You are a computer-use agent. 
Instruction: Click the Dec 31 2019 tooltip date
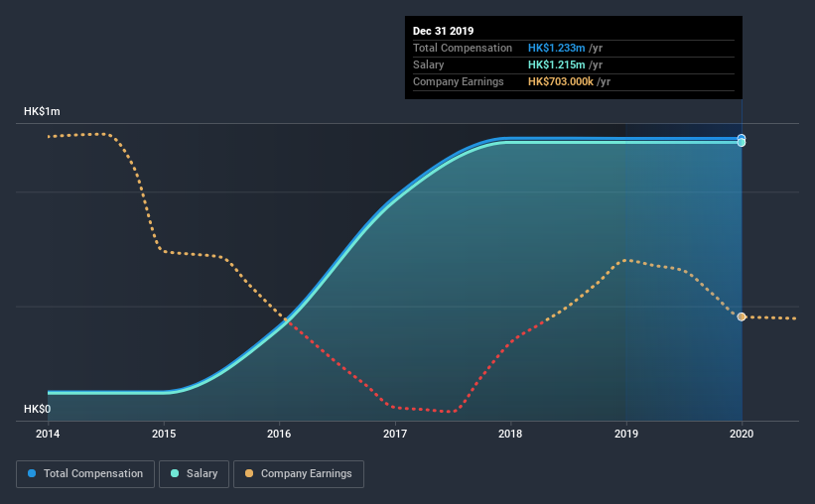[444, 31]
